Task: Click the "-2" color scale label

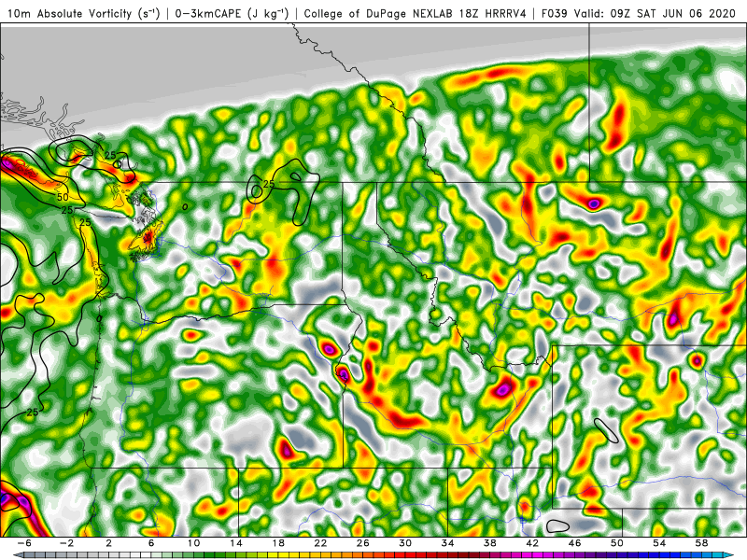Action: tap(66, 543)
